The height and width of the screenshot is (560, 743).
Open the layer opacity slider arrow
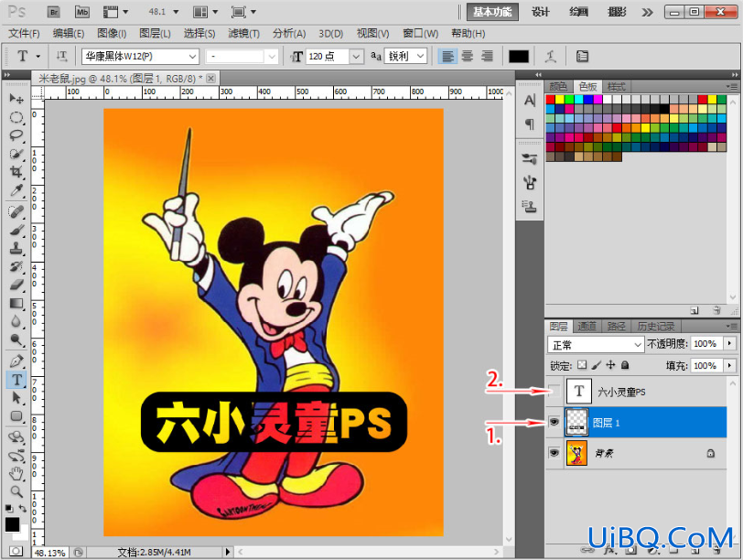(x=730, y=343)
